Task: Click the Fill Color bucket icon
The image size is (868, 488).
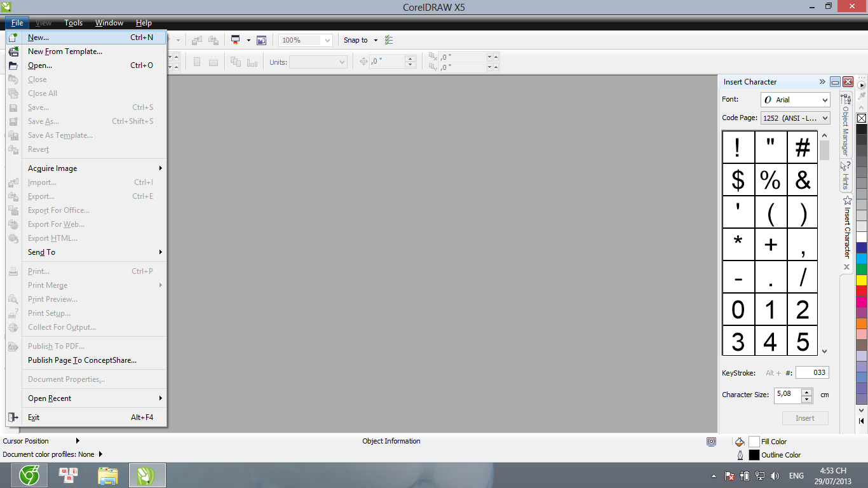Action: (740, 442)
